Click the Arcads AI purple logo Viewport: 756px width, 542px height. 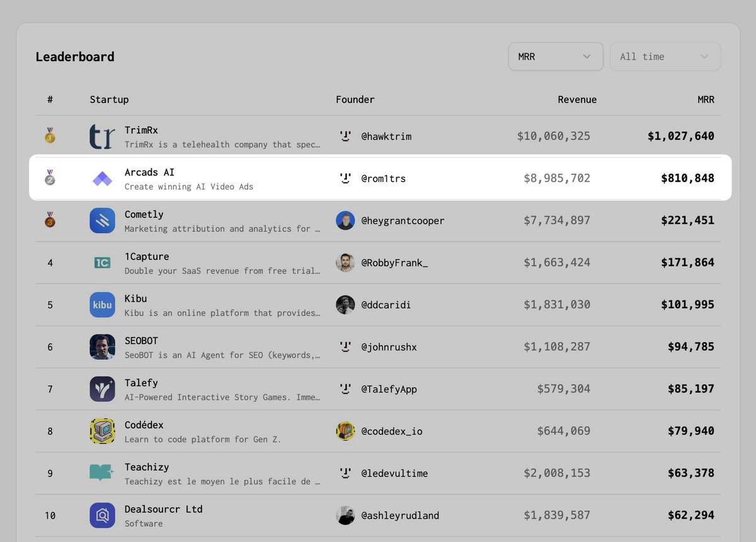click(102, 178)
